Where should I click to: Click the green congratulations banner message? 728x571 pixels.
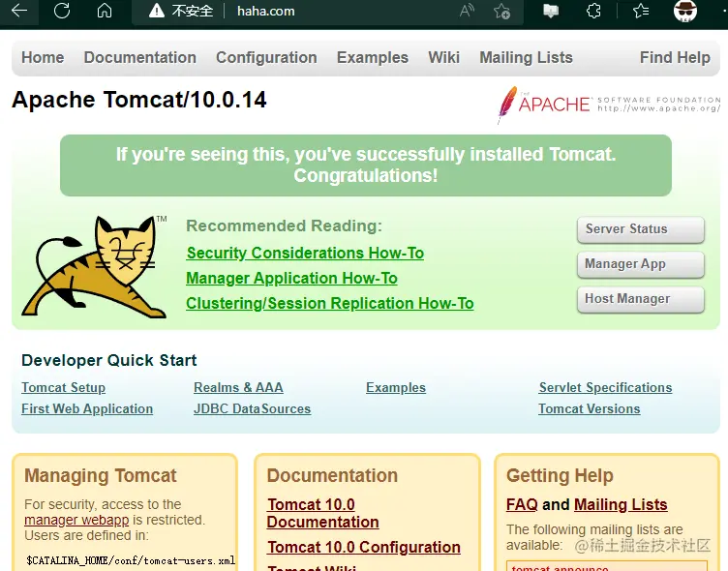(366, 165)
